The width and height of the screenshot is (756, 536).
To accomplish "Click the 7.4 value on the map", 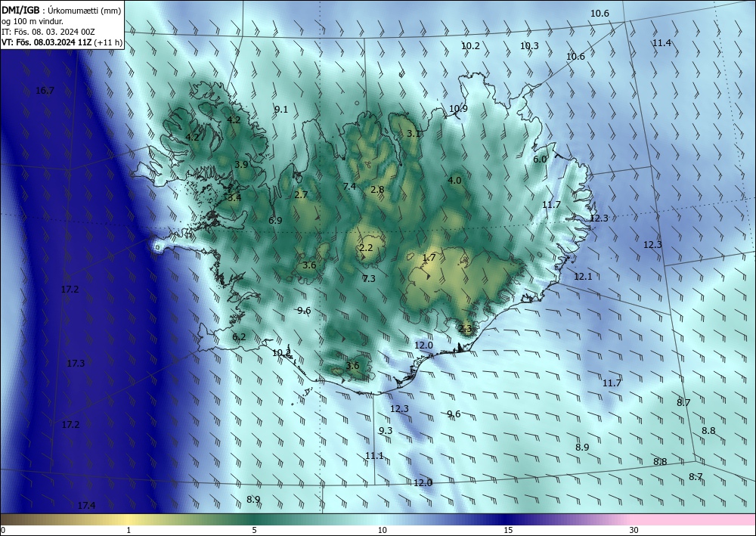I will [x=349, y=186].
